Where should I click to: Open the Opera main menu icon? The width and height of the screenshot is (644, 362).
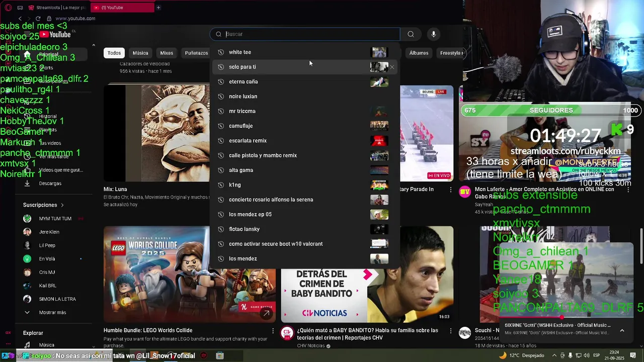8,8
